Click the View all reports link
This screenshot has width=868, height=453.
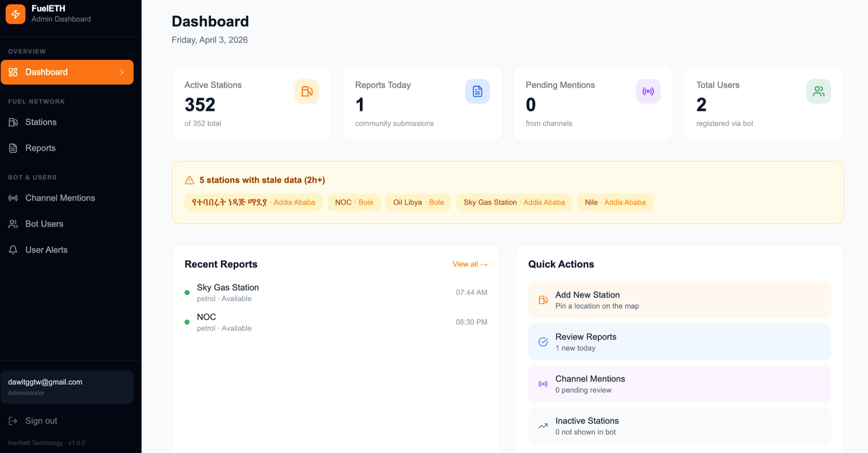[x=470, y=264]
